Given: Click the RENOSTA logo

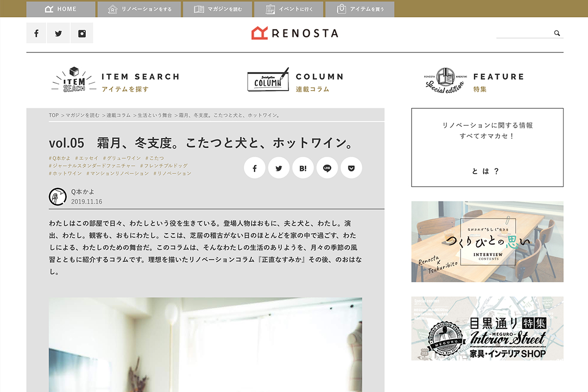Looking at the screenshot, I should pyautogui.click(x=294, y=33).
